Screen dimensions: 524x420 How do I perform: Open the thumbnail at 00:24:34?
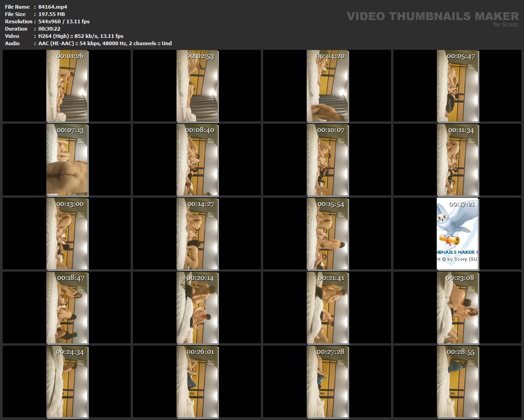tap(67, 382)
